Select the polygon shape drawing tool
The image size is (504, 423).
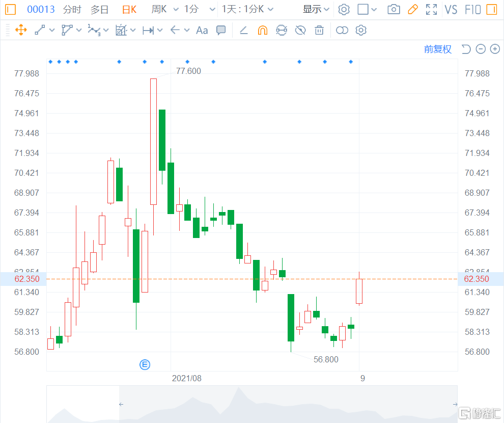point(67,30)
